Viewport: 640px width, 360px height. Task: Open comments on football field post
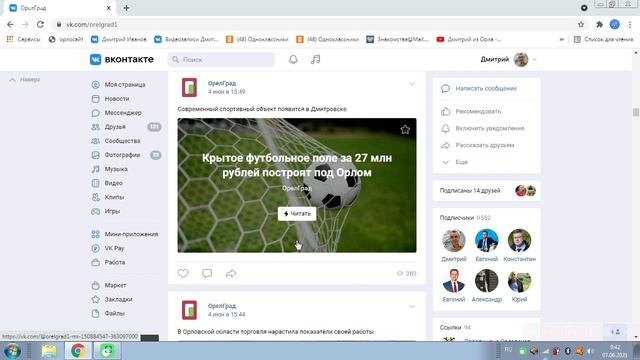(x=207, y=273)
